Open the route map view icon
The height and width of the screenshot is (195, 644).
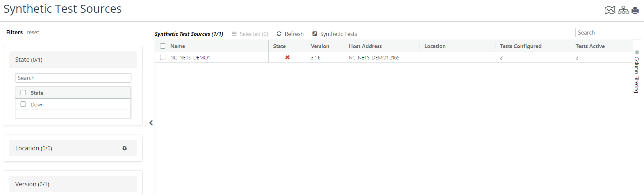610,10
